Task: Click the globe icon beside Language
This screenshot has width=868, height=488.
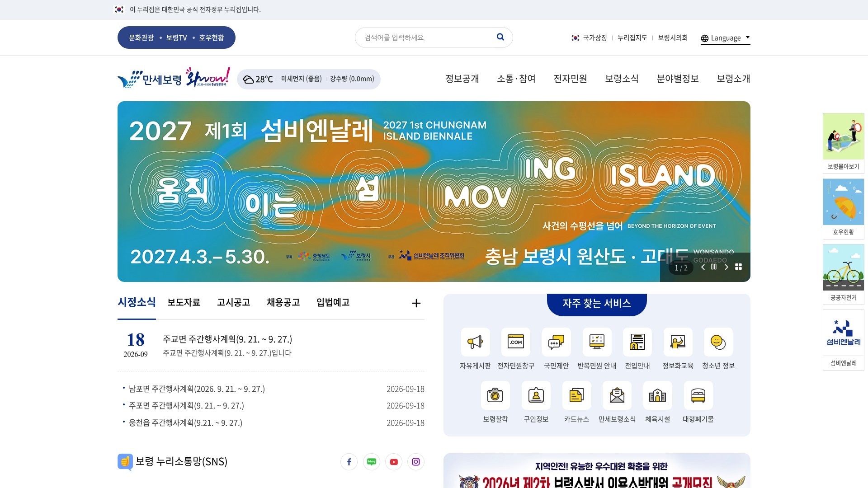Action: tap(704, 38)
